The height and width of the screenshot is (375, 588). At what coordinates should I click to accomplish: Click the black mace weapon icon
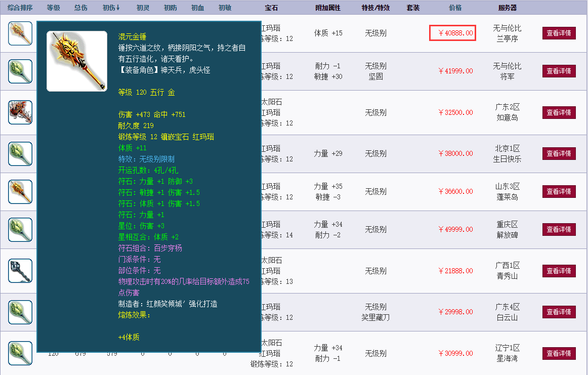(x=19, y=270)
